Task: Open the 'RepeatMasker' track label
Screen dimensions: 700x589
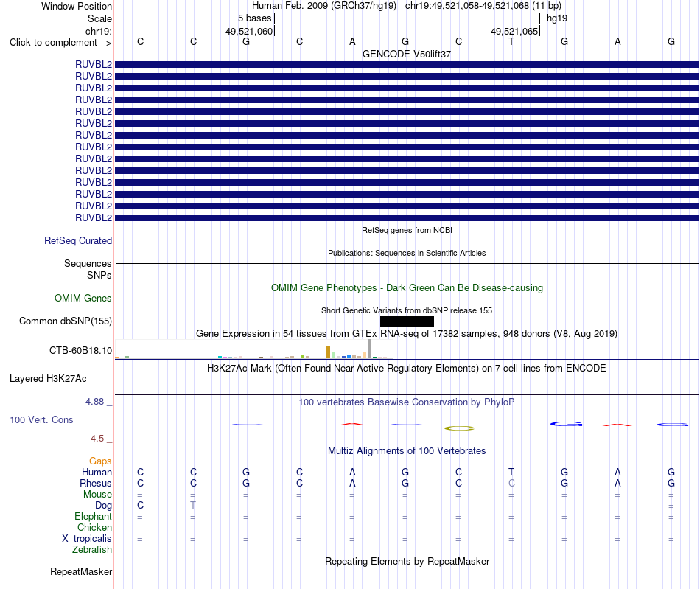Action: click(x=81, y=572)
